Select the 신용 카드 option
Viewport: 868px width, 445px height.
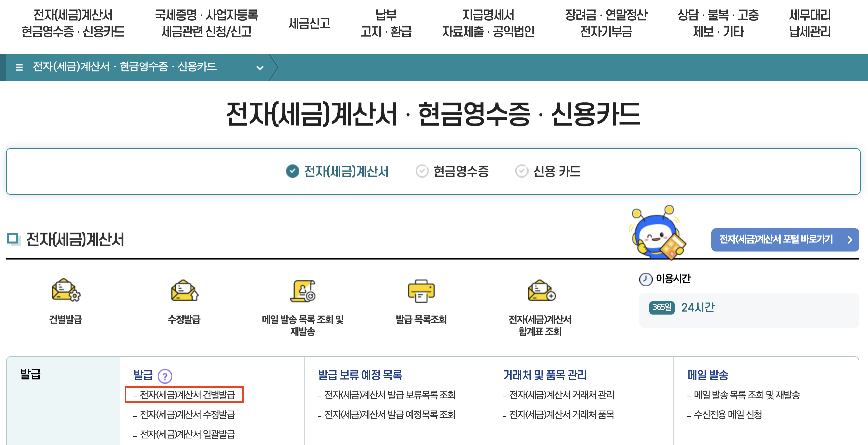(548, 171)
